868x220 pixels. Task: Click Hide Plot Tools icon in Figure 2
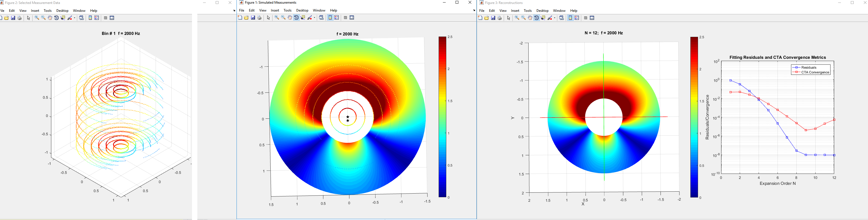[x=105, y=18]
